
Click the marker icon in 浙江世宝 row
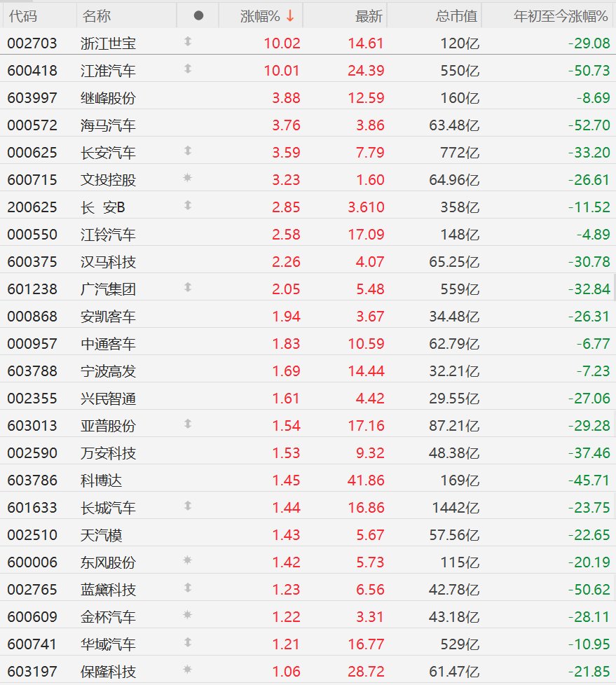(x=188, y=41)
